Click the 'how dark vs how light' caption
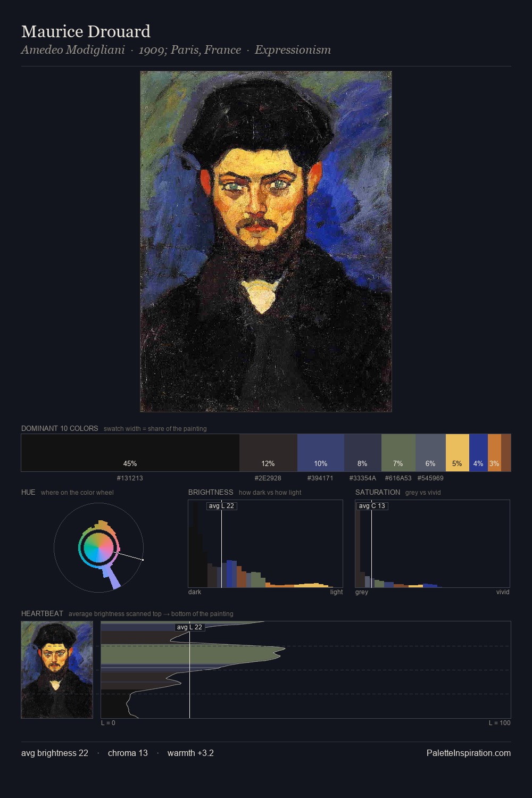 (x=270, y=493)
